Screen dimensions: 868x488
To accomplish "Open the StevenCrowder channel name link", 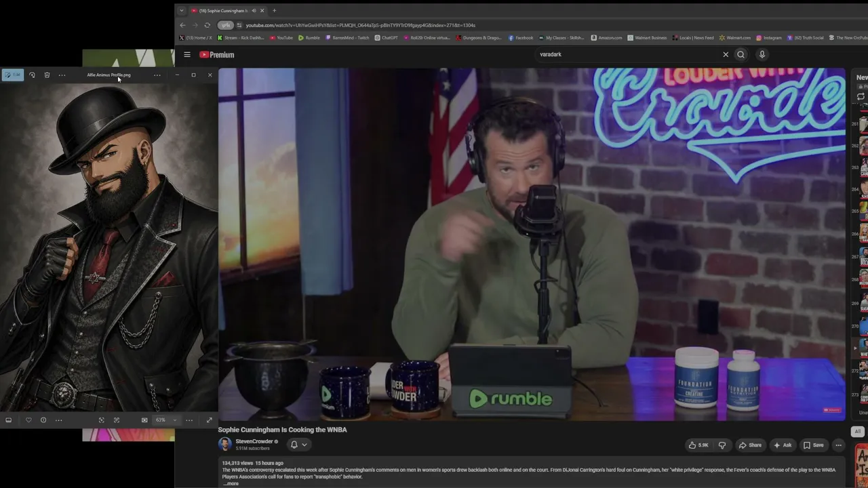I will (254, 441).
